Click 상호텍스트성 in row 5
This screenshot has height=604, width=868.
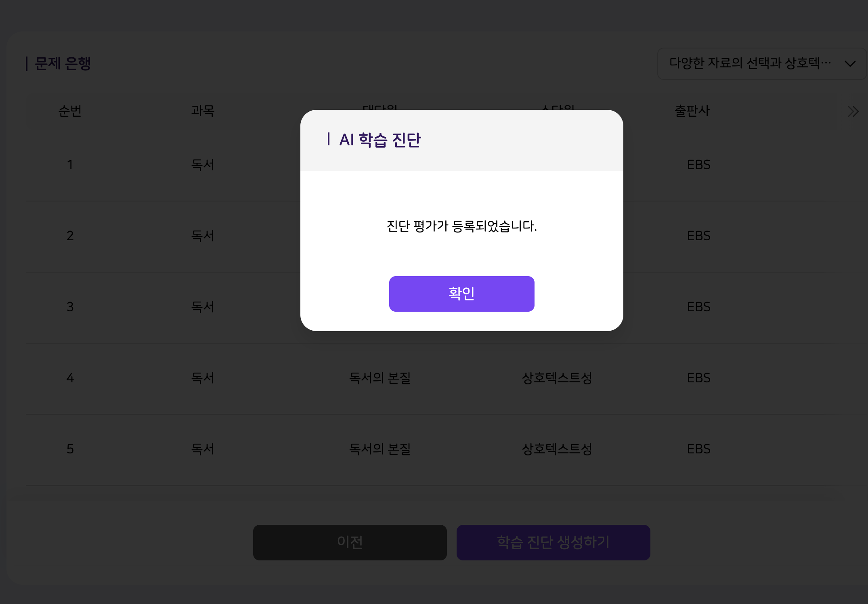[x=557, y=449]
